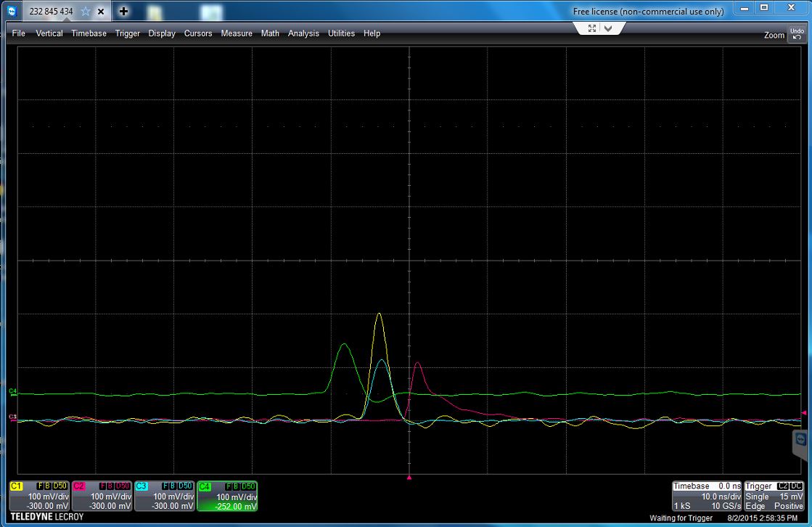Click the D50 coupling indicator on C1
812x527 pixels.
click(60, 486)
